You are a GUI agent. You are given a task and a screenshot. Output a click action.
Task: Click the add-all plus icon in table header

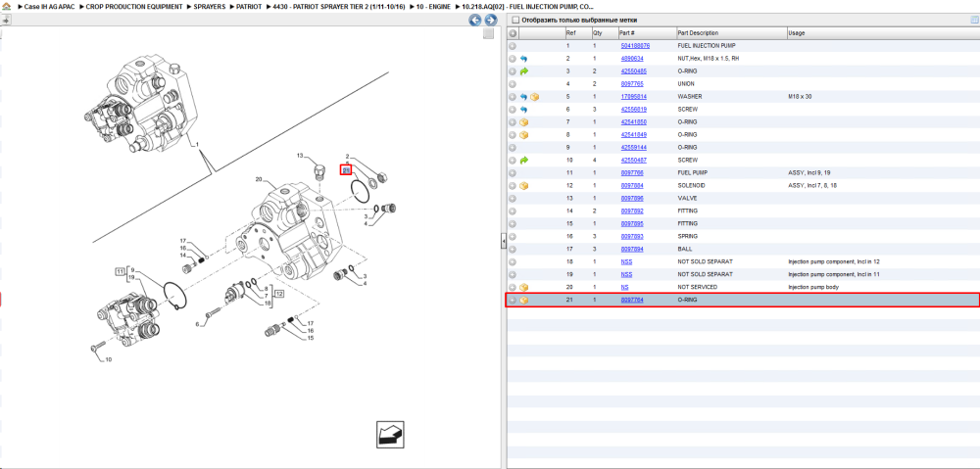point(513,33)
